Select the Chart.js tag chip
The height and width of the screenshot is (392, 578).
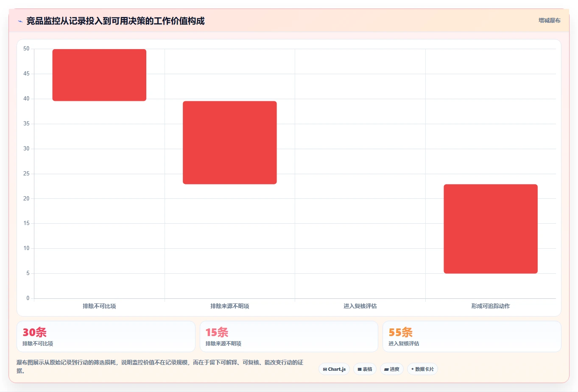click(x=334, y=369)
